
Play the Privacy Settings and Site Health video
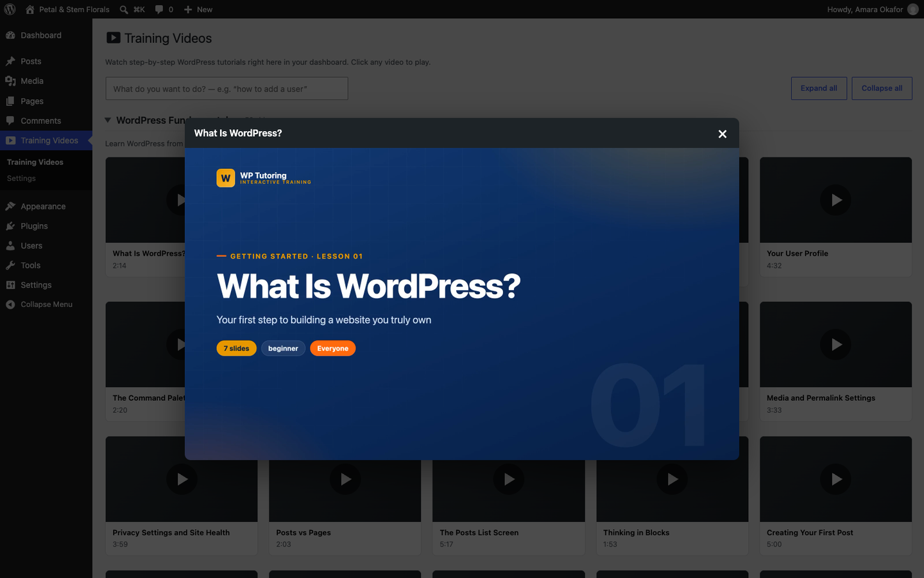182,480
